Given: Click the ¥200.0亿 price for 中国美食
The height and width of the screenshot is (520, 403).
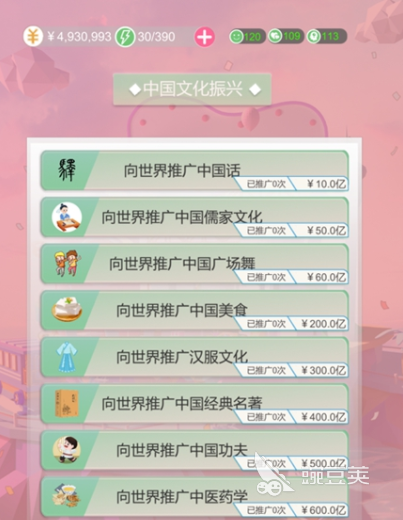Looking at the screenshot, I should point(323,324).
